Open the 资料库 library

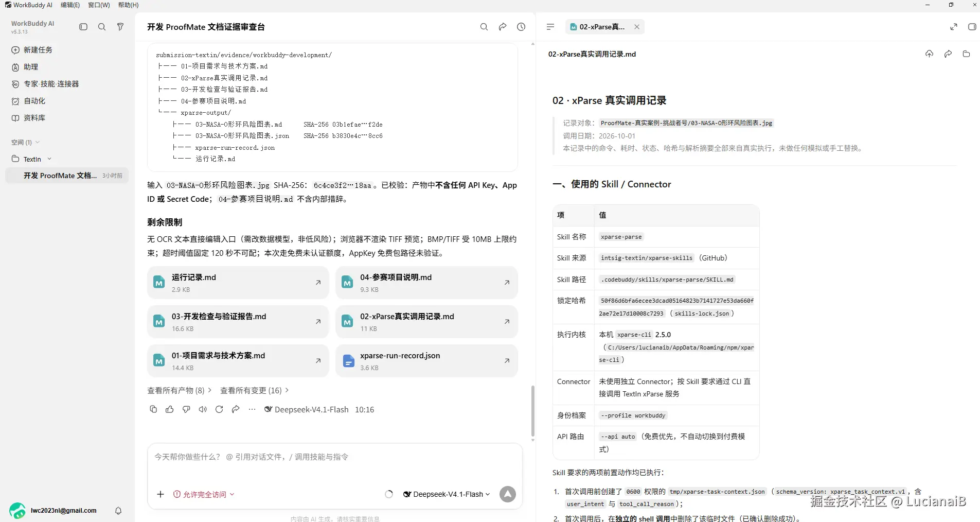(x=28, y=118)
